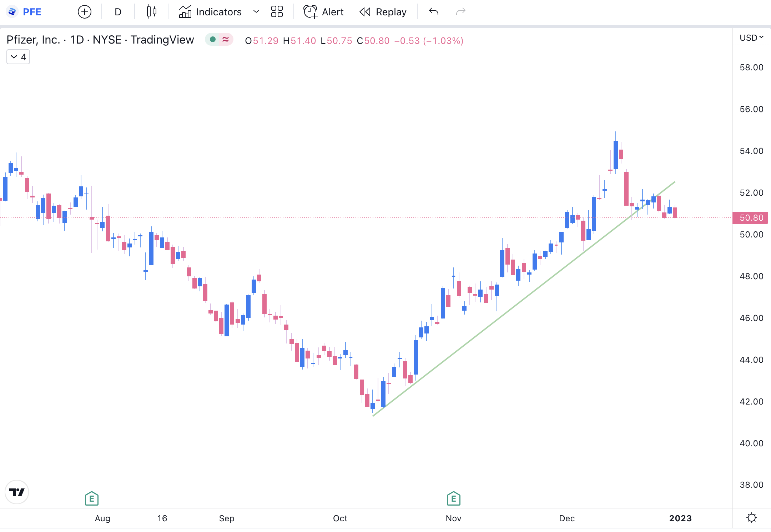Open the USD currency dropdown

pyautogui.click(x=751, y=37)
